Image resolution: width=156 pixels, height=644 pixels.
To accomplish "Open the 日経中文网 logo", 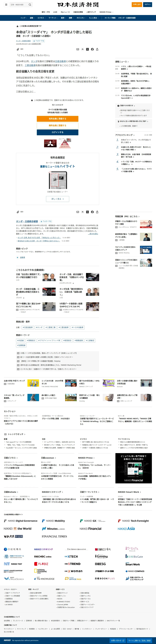I will click(x=13, y=536).
